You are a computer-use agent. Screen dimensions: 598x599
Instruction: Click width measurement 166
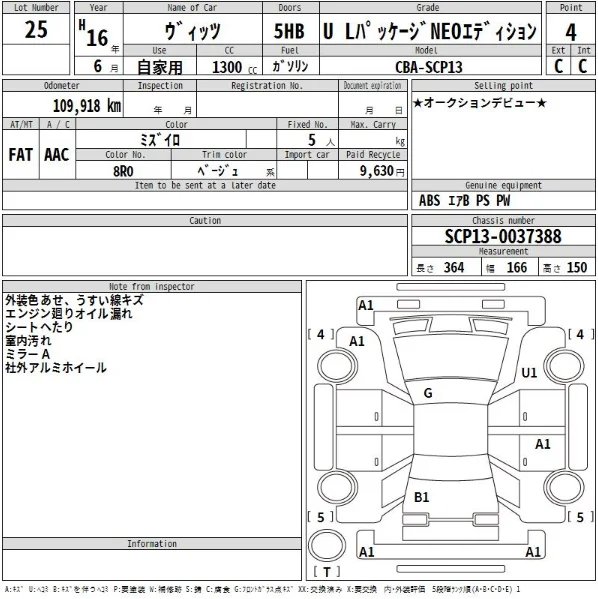click(x=517, y=267)
